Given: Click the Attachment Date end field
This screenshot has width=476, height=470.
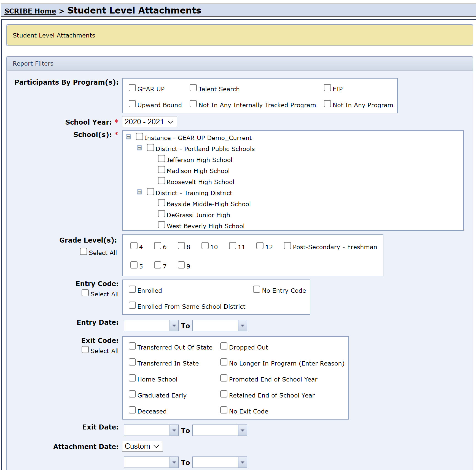Looking at the screenshot, I should point(215,462).
